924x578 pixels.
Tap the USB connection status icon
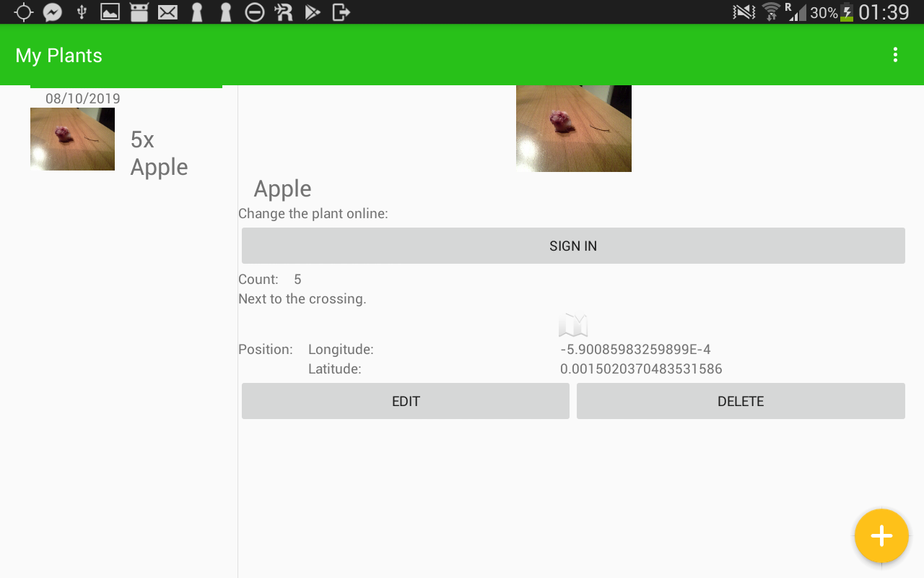(x=81, y=12)
